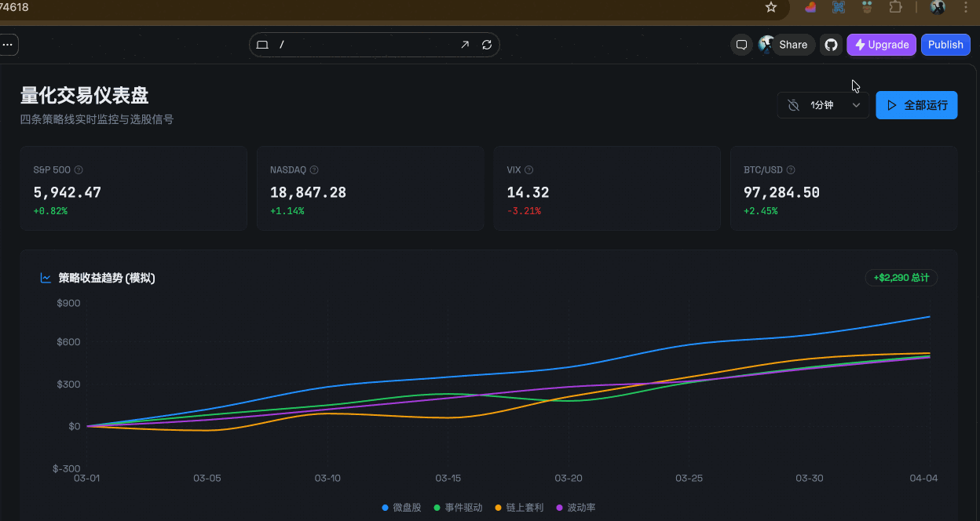The width and height of the screenshot is (980, 521).
Task: Toggle 微盘股 series in chart legend
Action: coord(401,508)
